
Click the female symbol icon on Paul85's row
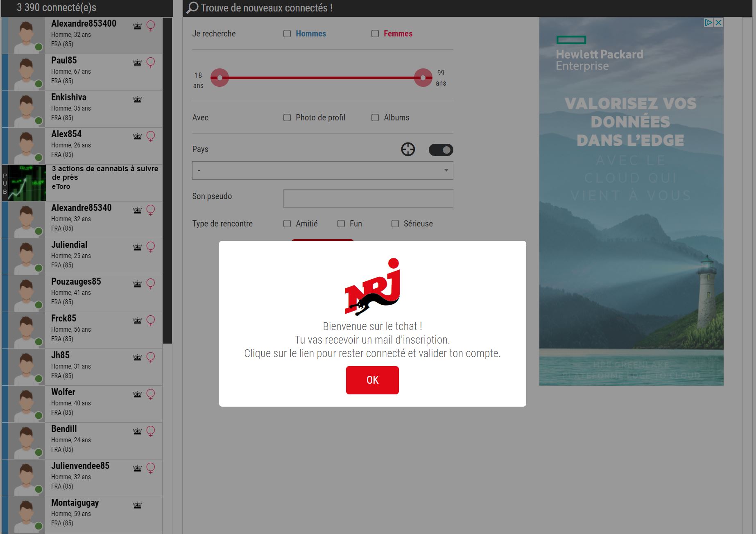point(151,63)
